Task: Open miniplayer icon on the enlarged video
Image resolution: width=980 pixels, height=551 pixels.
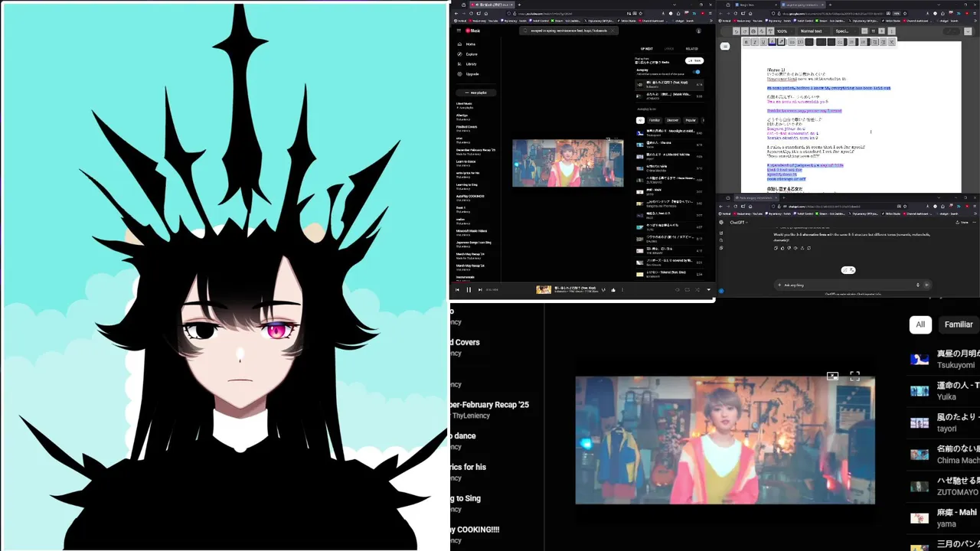Action: [x=832, y=376]
